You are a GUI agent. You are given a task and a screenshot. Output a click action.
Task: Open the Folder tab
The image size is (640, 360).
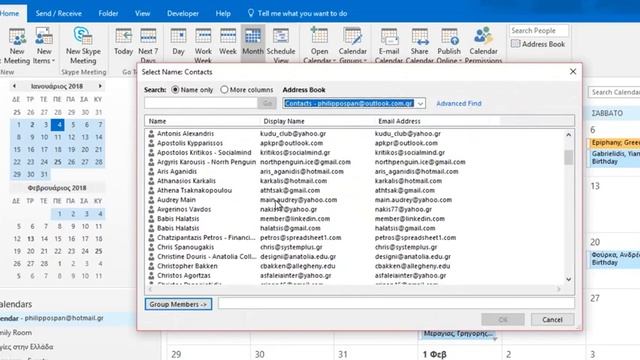(x=108, y=13)
